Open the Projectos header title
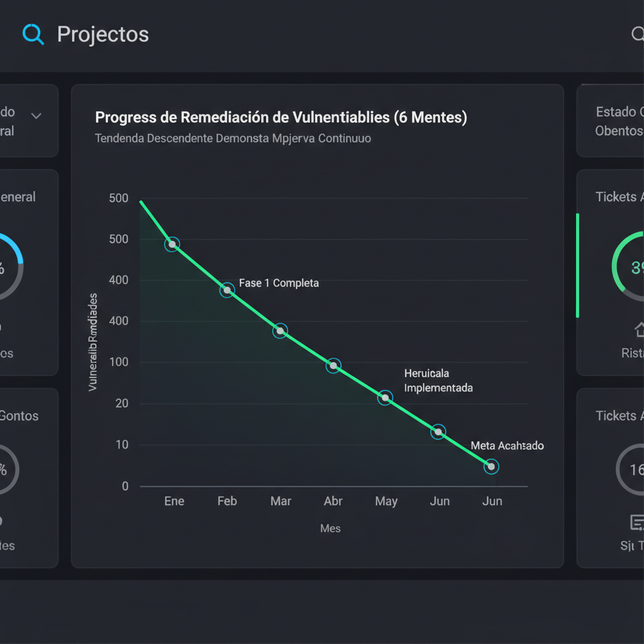 (x=103, y=34)
